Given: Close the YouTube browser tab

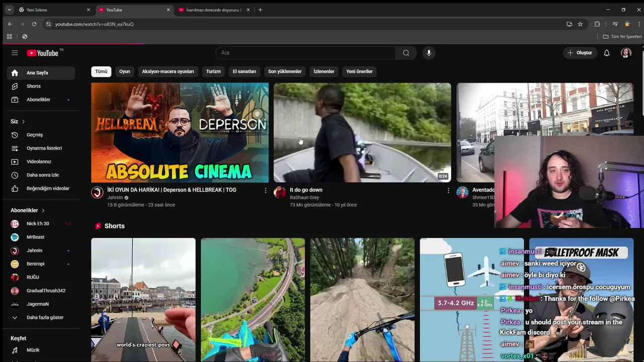Looking at the screenshot, I should (168, 10).
